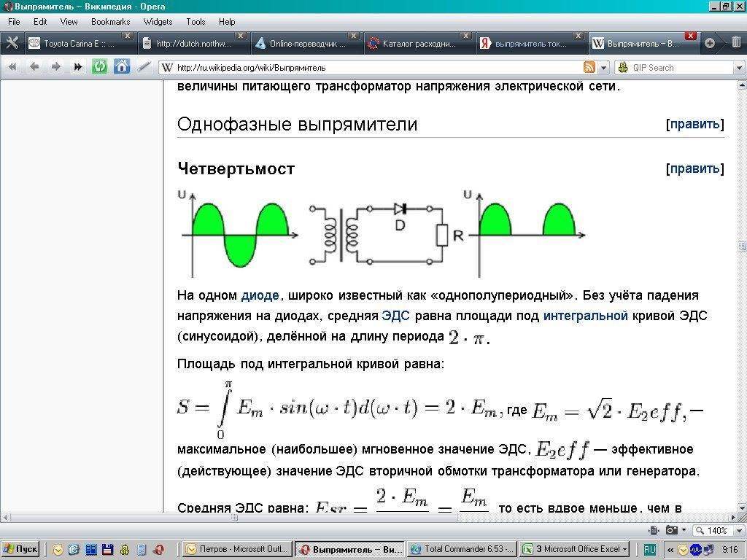Open the closed tabs trash can
747x560 pixels.
(735, 43)
